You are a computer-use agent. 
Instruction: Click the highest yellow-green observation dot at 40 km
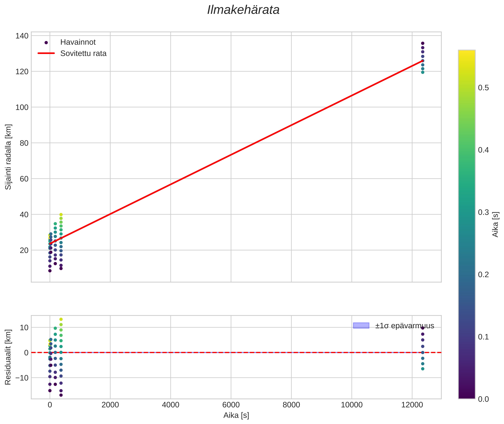click(x=61, y=215)
